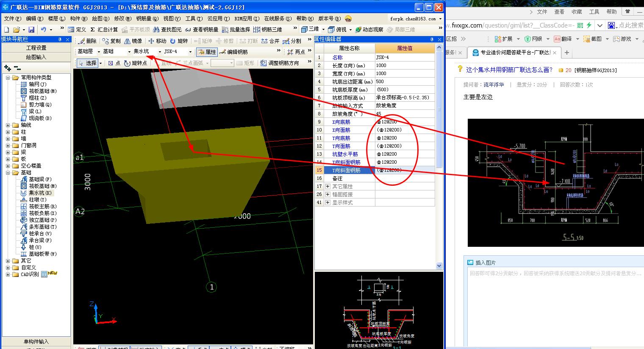Open 钢筋三维 rebar 3D view
644x349 pixels.
click(268, 30)
